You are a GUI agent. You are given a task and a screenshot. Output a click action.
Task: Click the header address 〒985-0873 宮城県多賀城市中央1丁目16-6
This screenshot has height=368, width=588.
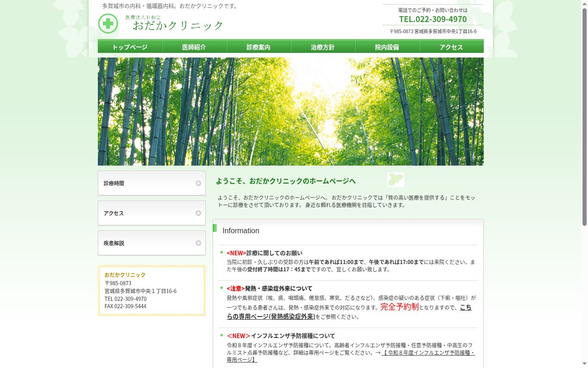point(433,31)
